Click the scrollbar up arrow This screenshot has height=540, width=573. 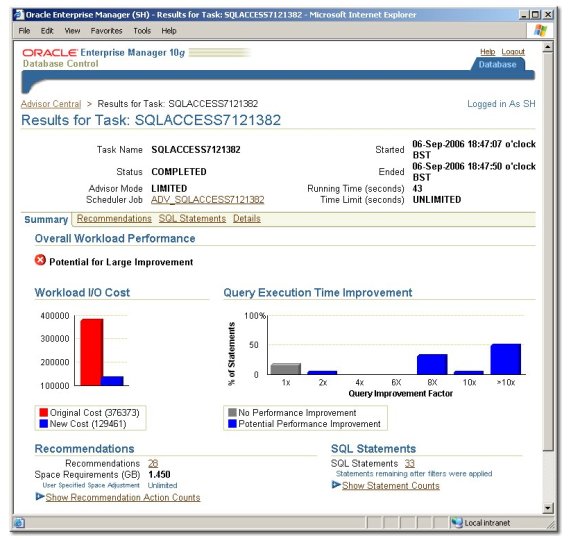tap(547, 47)
